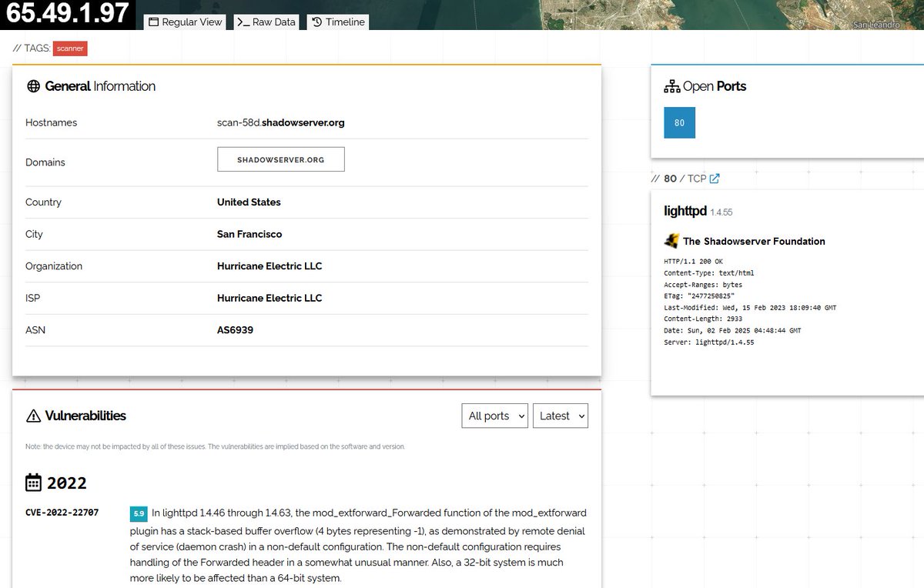Click Hurricane Electric LLC in the Organization row
This screenshot has height=588, width=924.
tap(269, 266)
